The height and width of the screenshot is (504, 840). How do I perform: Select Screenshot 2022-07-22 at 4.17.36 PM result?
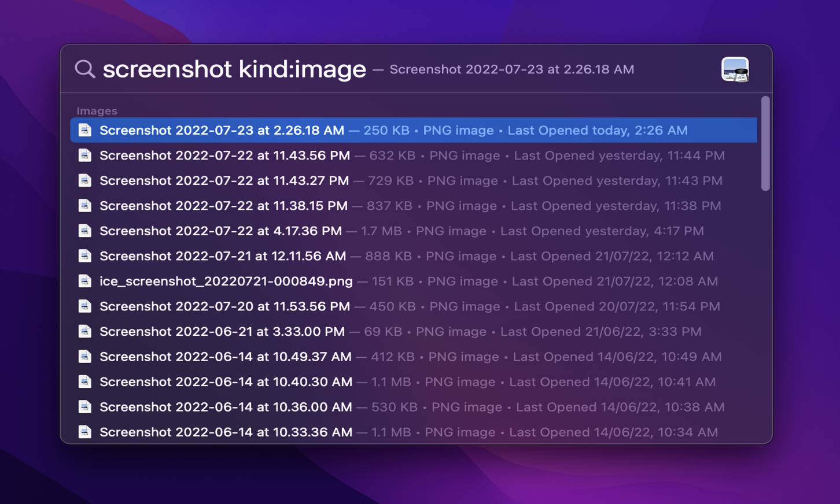click(414, 231)
